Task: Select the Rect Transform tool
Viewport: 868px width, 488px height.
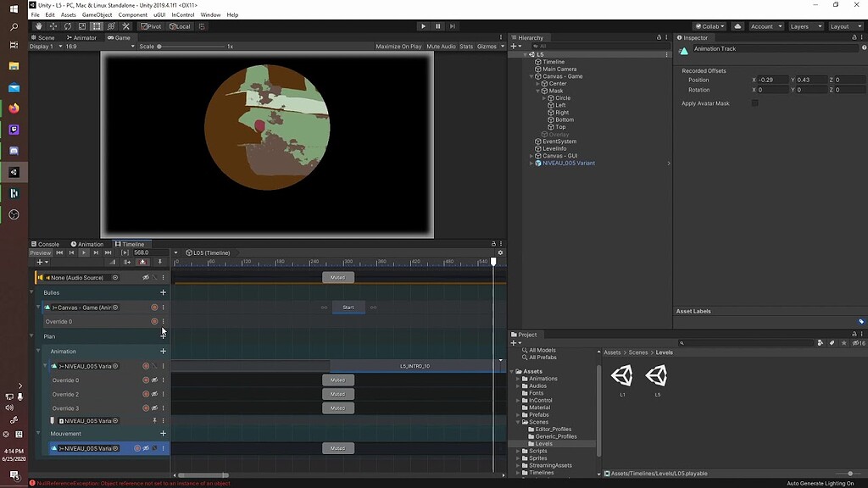Action: tap(96, 26)
